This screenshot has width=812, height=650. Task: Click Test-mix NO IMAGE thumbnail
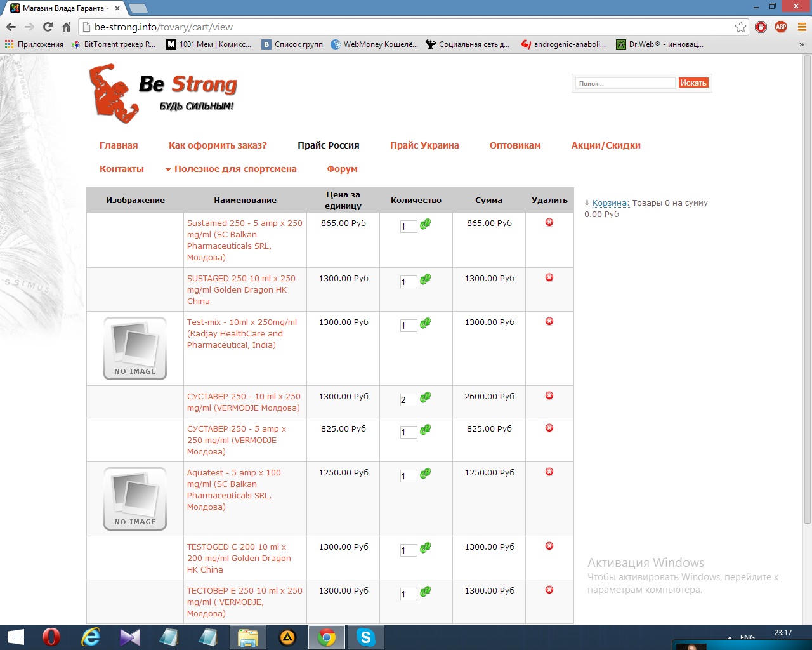coord(135,348)
